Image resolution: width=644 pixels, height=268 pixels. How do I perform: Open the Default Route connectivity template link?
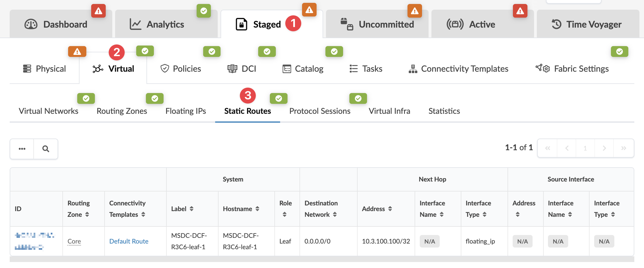pyautogui.click(x=129, y=241)
